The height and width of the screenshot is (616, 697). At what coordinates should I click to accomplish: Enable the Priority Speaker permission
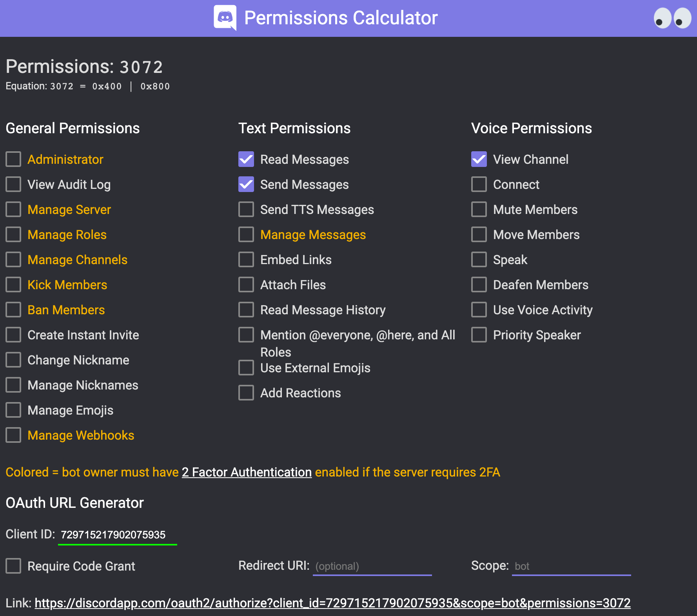[479, 335]
